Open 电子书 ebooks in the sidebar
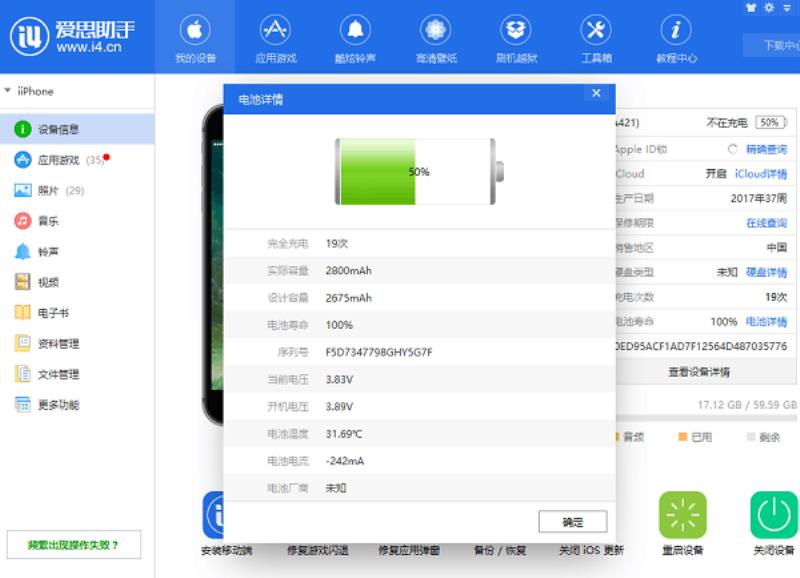 coord(77,313)
